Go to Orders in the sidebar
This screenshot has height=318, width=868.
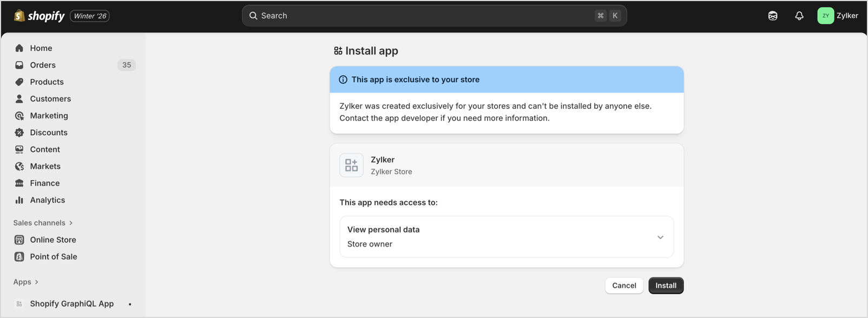tap(43, 65)
